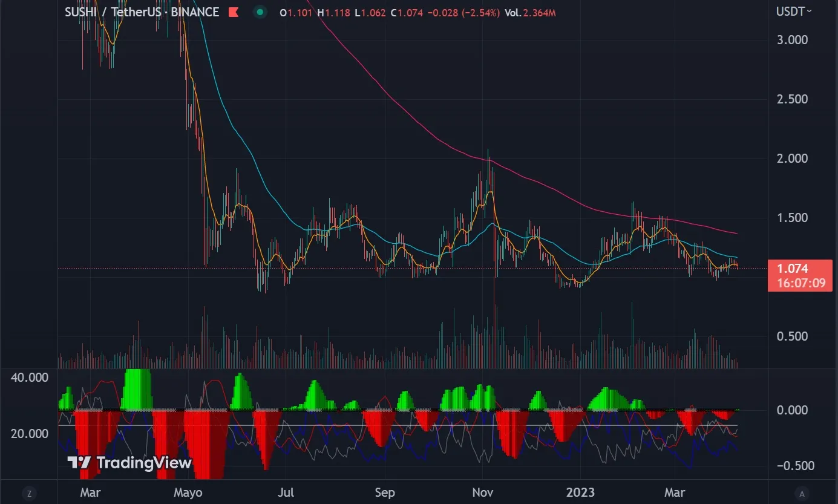Screen dimensions: 838x504
Task: Click the 1.500 price scale label
Action: 793,218
